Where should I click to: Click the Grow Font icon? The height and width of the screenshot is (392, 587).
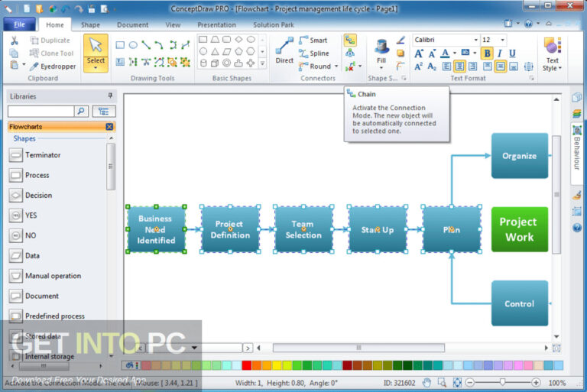coord(419,53)
